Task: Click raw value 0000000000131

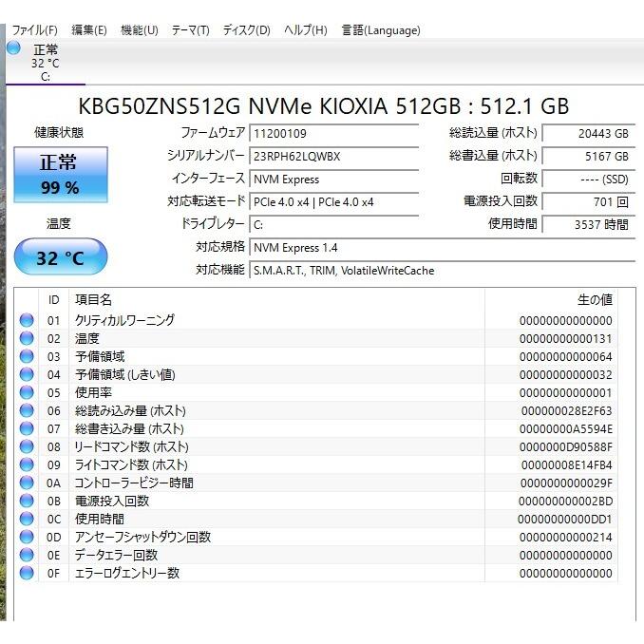Action: [565, 339]
